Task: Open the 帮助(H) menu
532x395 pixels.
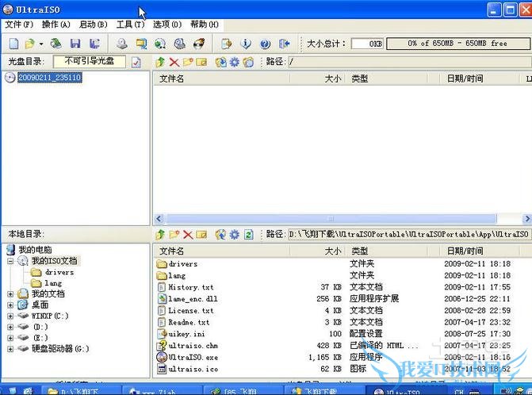Action: (205, 25)
